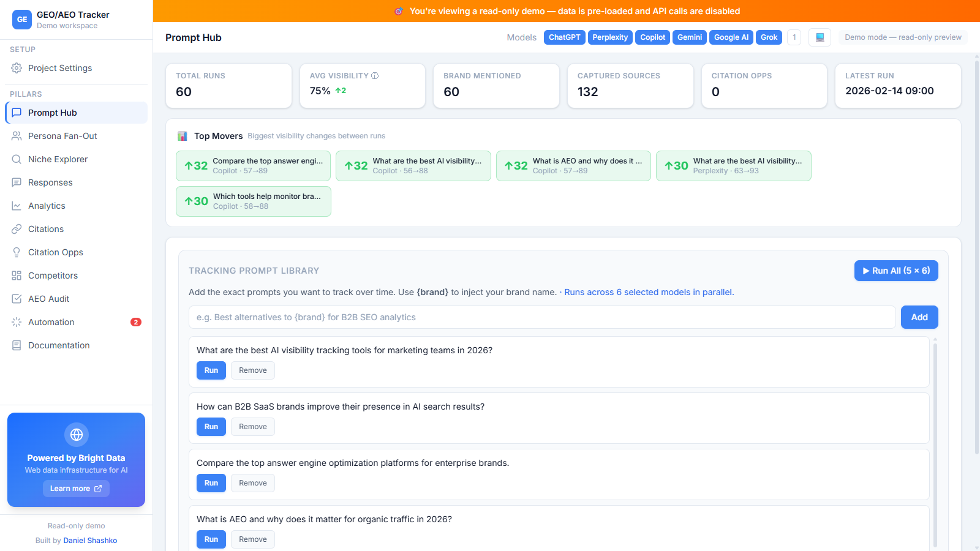Viewport: 980px width, 551px height.
Task: Toggle the Perplexity model chip
Action: coord(610,37)
